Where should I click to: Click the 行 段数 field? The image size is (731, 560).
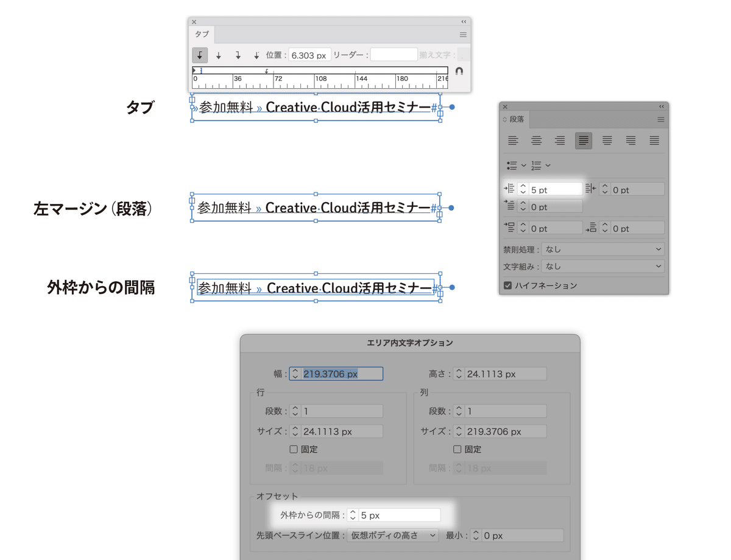click(342, 411)
